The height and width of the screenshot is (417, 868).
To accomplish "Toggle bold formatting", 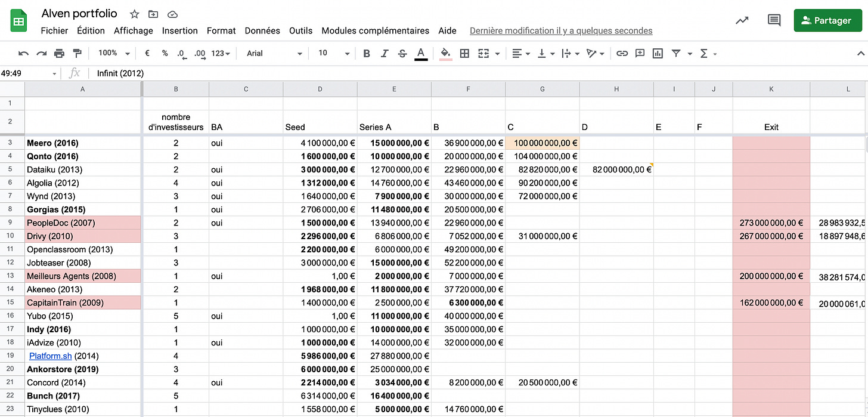I will (367, 53).
